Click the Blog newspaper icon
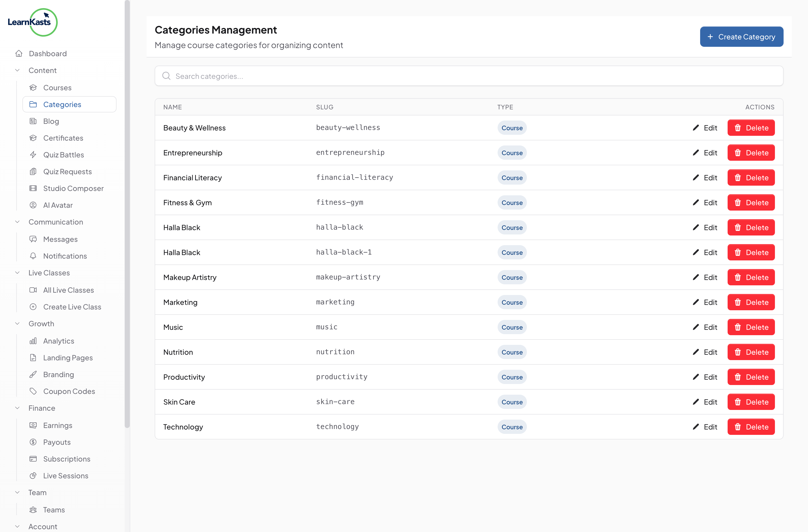Image resolution: width=808 pixels, height=532 pixels. (x=33, y=121)
